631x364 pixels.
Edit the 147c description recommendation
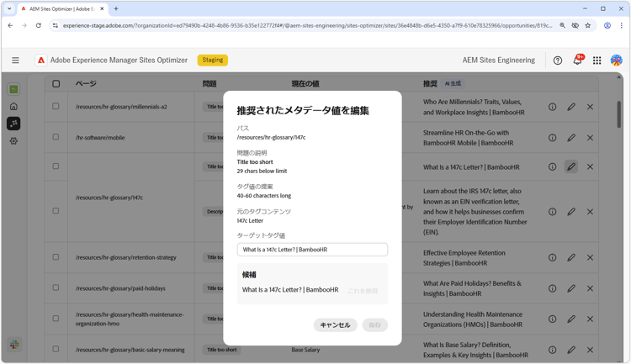[571, 212]
